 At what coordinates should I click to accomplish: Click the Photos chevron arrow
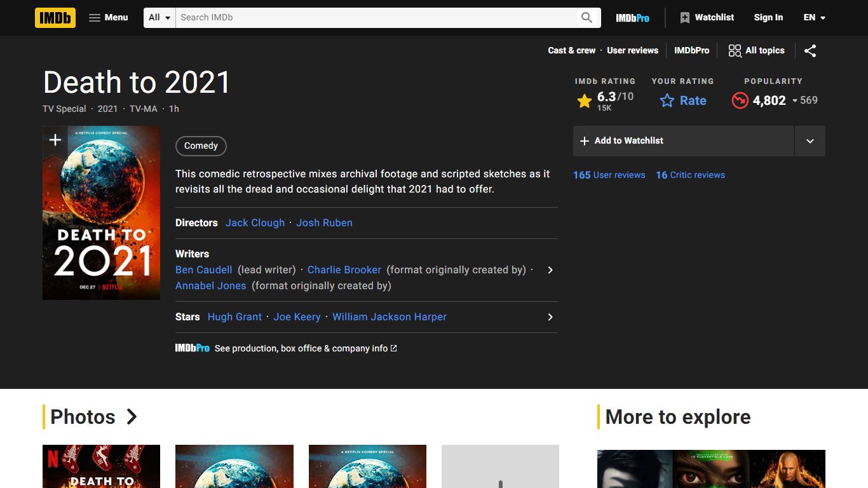pyautogui.click(x=132, y=417)
